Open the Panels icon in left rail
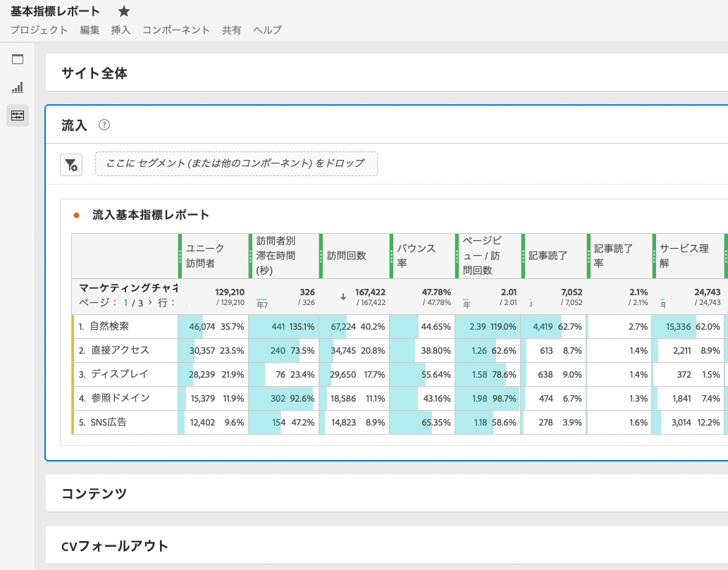 [x=18, y=59]
